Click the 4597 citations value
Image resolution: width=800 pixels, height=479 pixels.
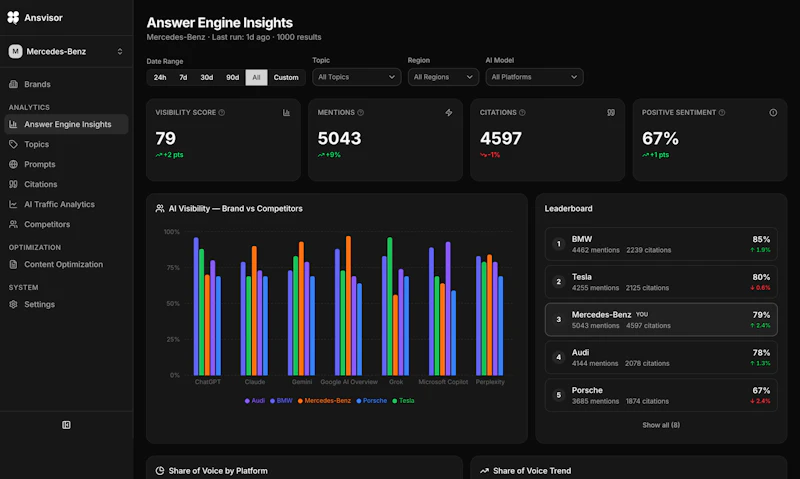[501, 138]
